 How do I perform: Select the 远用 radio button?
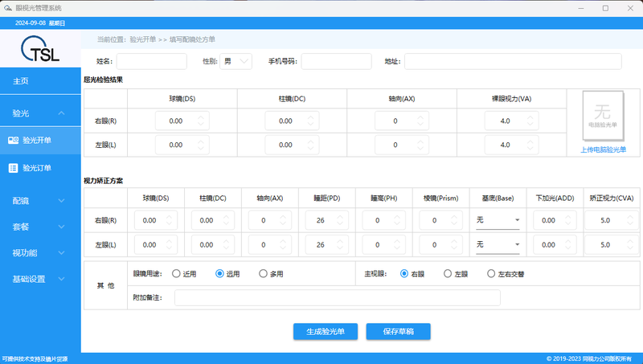point(219,273)
